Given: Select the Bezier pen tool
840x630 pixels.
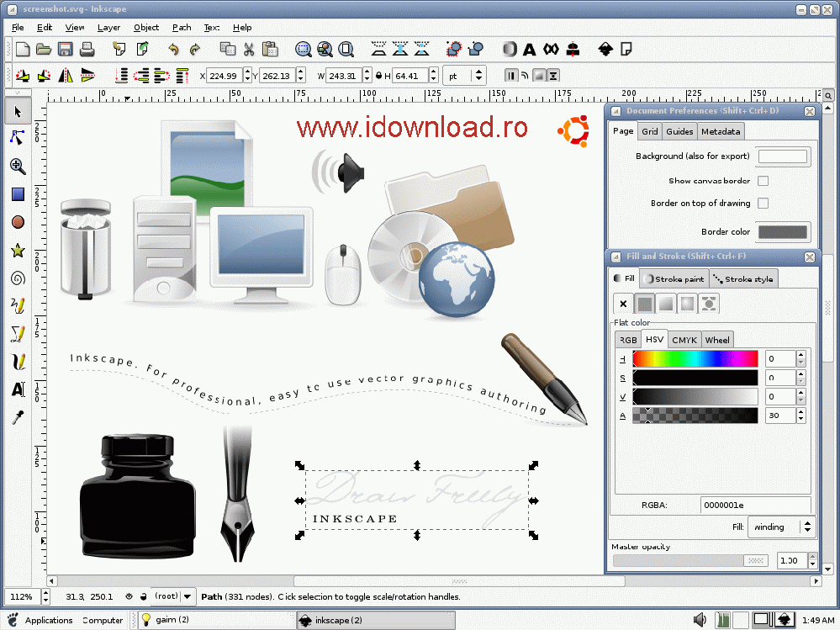Looking at the screenshot, I should [x=18, y=334].
